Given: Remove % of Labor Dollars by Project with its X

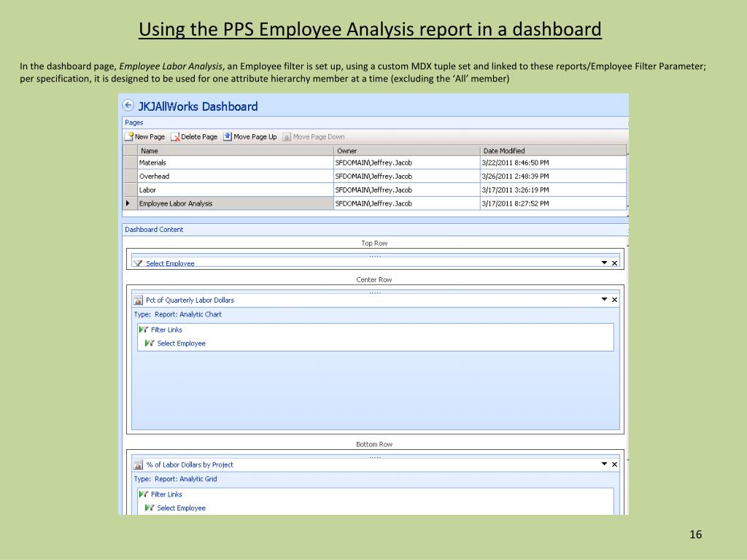Looking at the screenshot, I should pos(614,464).
